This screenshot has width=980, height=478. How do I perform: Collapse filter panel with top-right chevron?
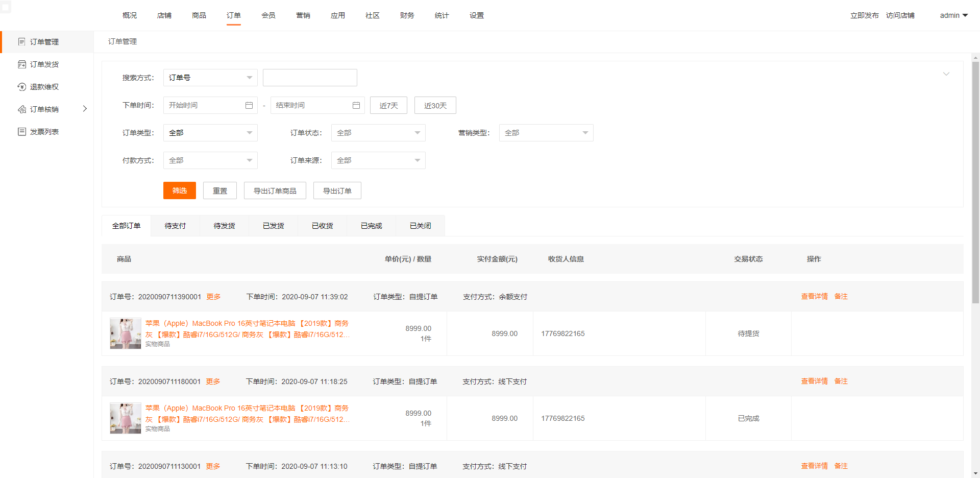pyautogui.click(x=946, y=74)
